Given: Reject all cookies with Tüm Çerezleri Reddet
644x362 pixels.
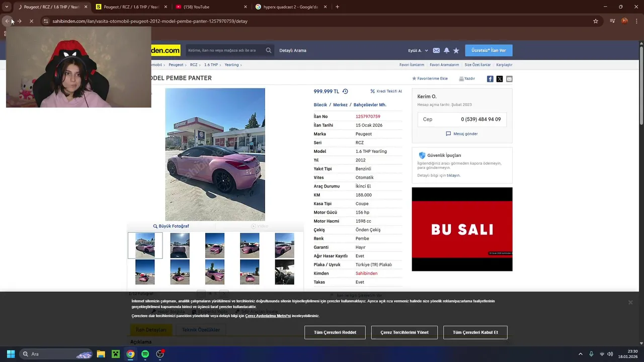Looking at the screenshot, I should pyautogui.click(x=335, y=332).
